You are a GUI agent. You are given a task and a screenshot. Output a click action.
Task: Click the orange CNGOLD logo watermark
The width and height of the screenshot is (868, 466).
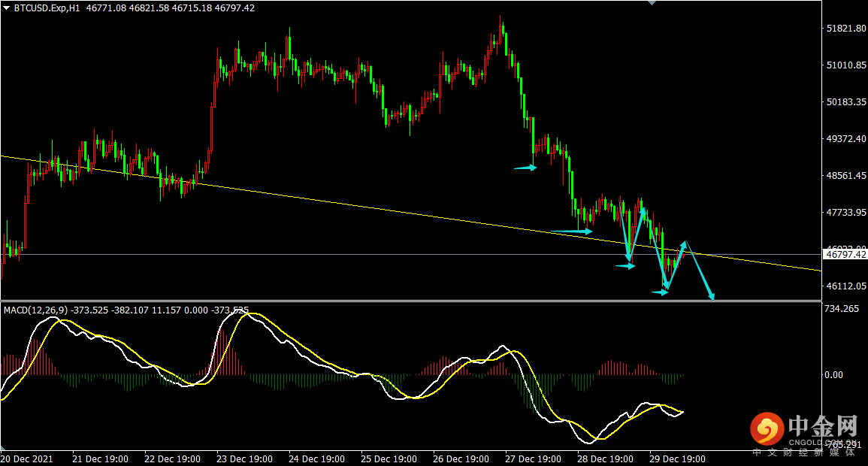767,428
